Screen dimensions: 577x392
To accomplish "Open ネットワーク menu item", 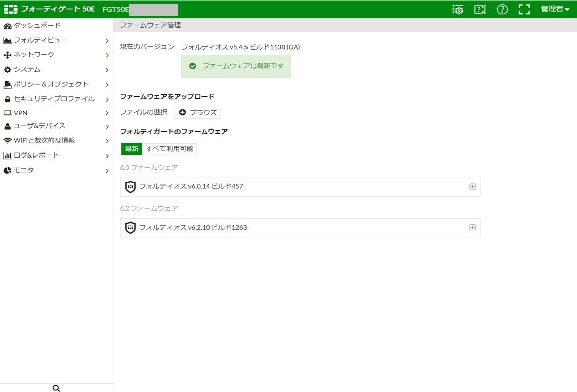I will coord(56,55).
